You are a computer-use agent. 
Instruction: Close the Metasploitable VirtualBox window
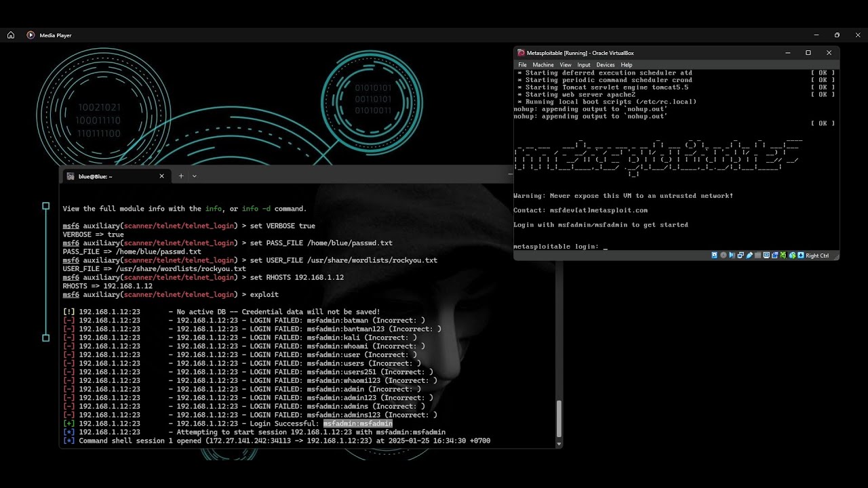829,53
